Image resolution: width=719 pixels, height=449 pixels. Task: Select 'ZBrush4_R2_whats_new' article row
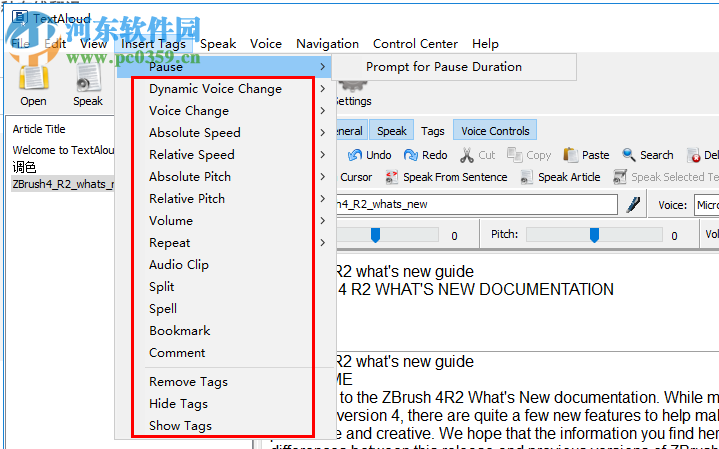63,184
